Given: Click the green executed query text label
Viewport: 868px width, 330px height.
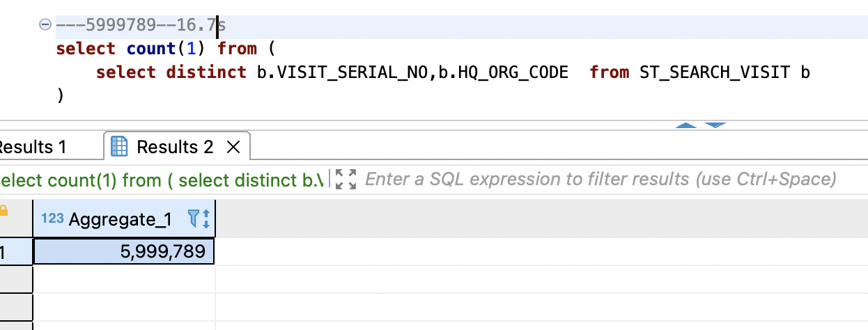Looking at the screenshot, I should pyautogui.click(x=162, y=180).
